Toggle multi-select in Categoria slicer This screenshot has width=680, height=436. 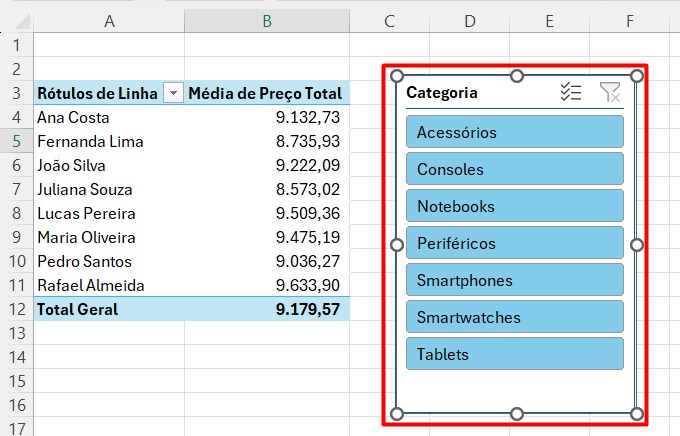pos(571,92)
